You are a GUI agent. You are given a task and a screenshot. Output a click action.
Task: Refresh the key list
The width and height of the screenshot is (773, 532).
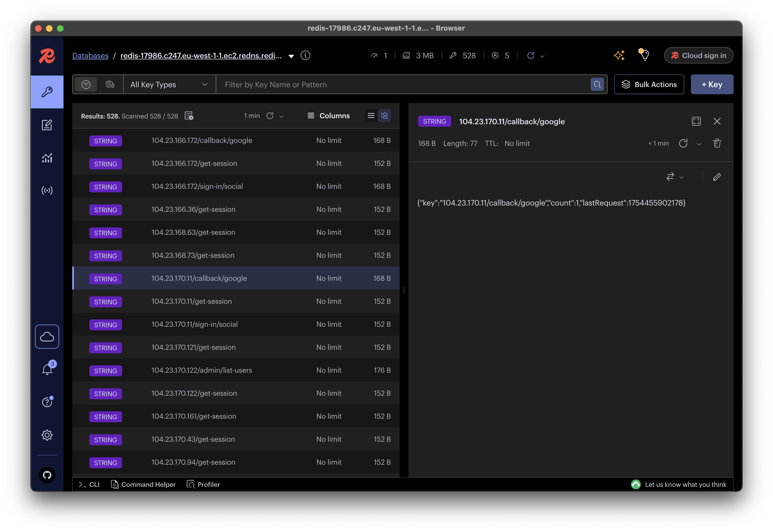point(270,116)
